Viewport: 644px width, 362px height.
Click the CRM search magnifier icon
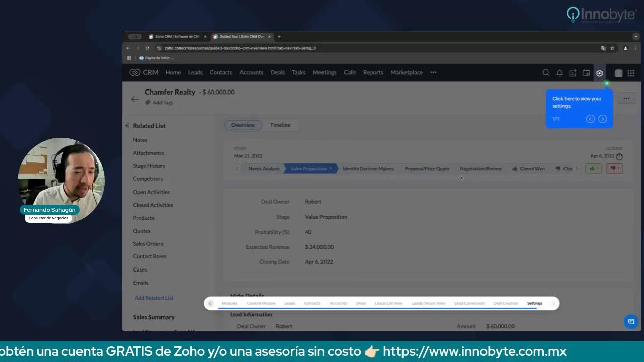tap(546, 73)
